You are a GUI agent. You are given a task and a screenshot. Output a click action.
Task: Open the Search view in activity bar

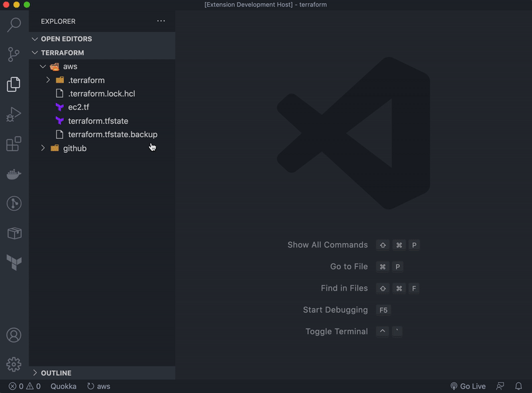[x=14, y=25]
